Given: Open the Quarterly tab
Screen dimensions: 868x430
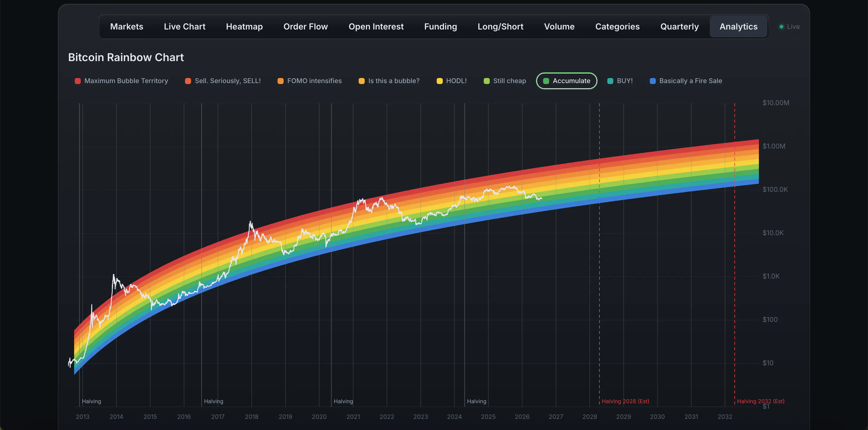Looking at the screenshot, I should (x=679, y=26).
